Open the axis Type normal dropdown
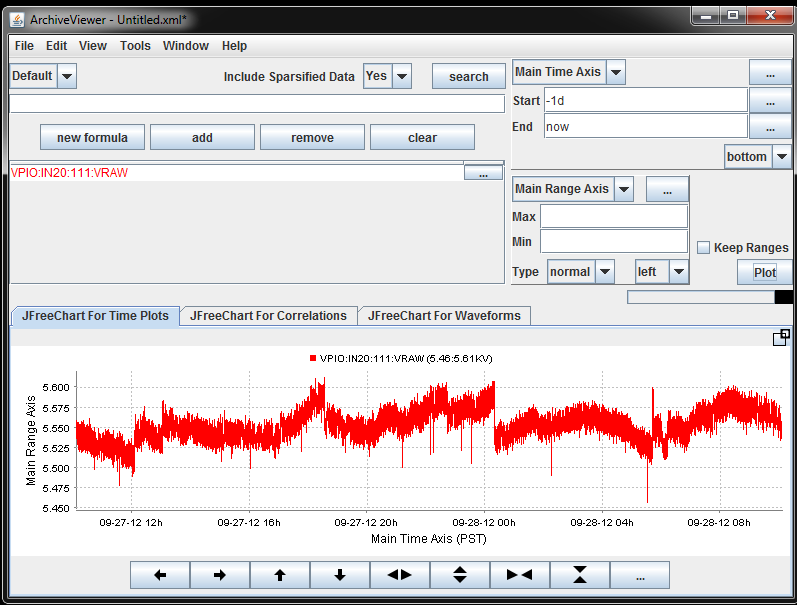Viewport: 797px width, 605px height. (605, 272)
